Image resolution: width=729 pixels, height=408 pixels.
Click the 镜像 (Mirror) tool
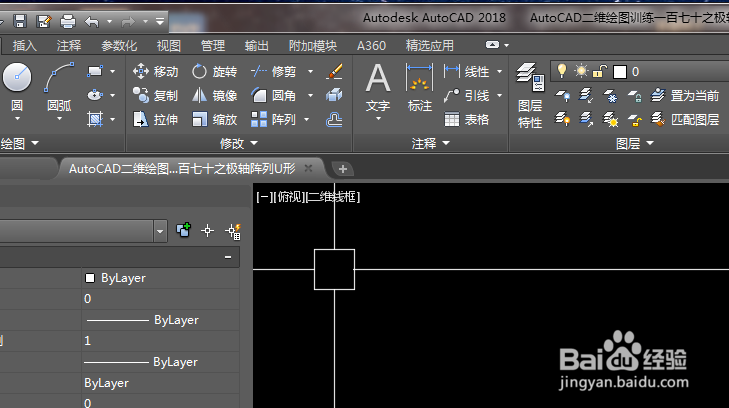214,95
